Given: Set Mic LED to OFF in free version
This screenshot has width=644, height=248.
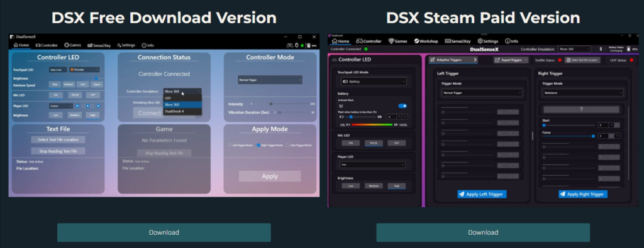Looking at the screenshot, I should pos(92,95).
